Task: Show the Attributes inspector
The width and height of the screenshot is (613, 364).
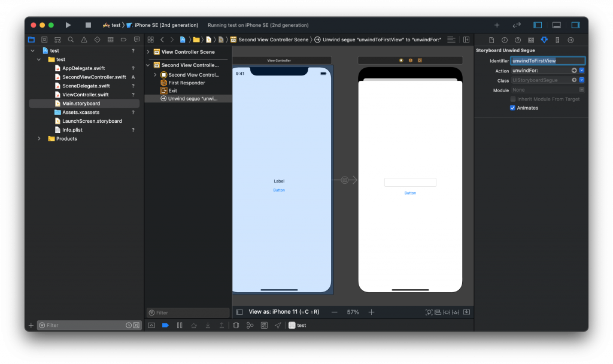Action: click(544, 40)
